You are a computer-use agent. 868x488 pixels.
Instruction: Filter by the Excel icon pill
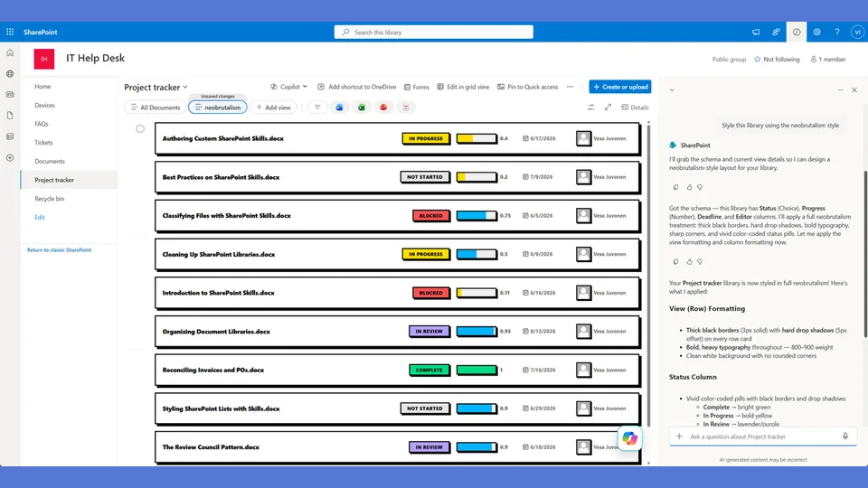(362, 108)
